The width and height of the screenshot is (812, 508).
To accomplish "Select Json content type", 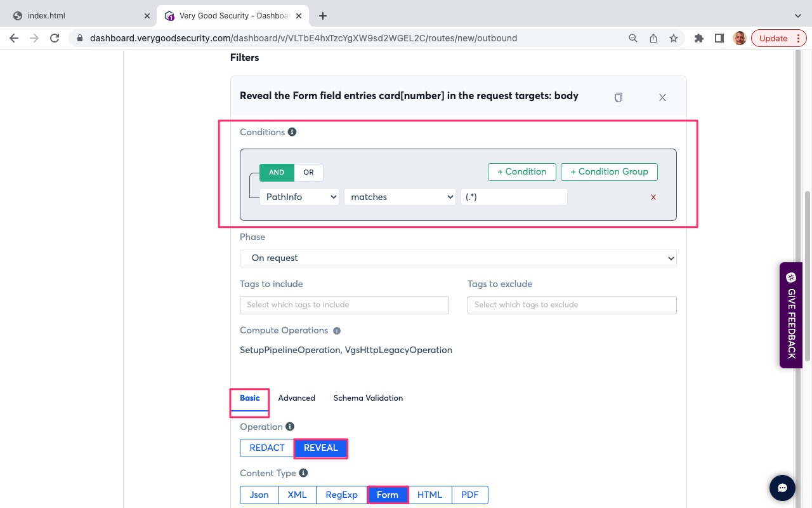I will [259, 495].
